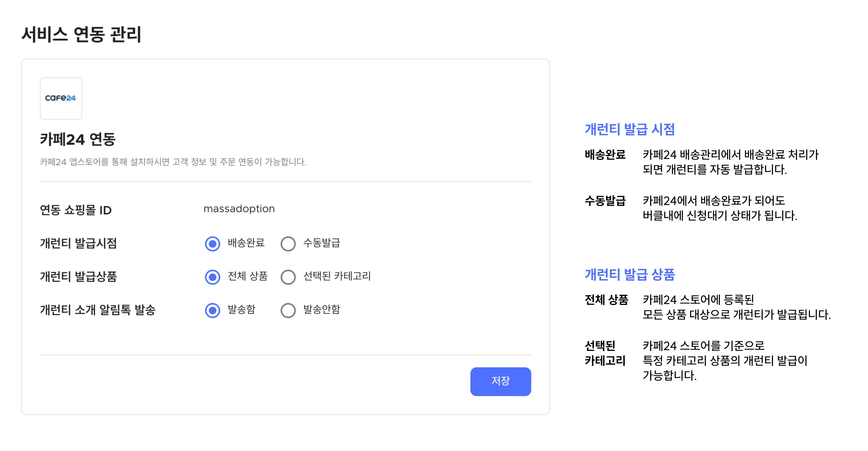Click the 개런티 발급 상품 help heading

(630, 274)
